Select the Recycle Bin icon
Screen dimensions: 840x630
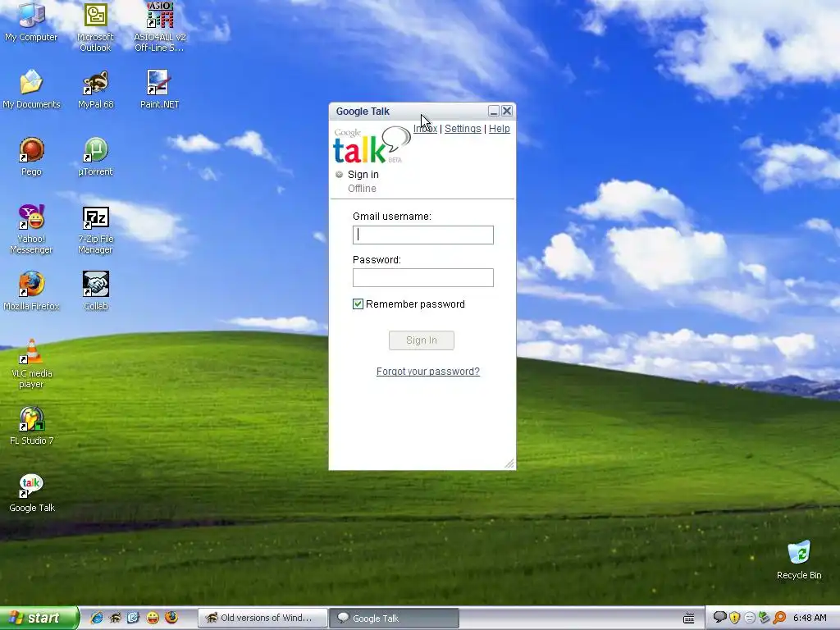point(799,560)
